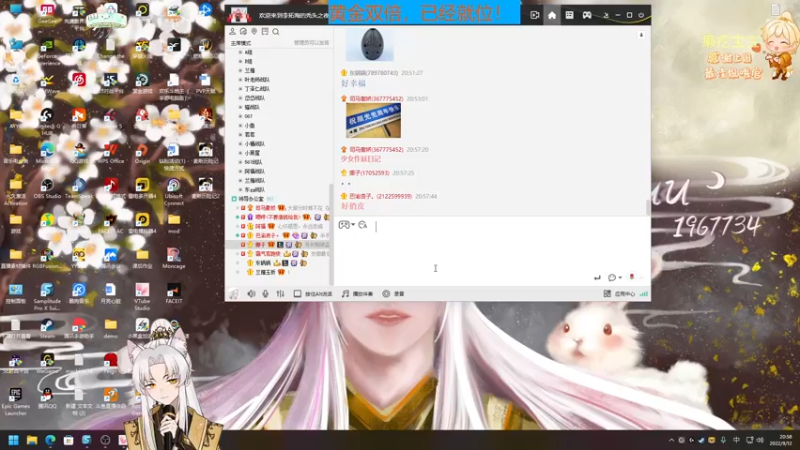Open the notice board icon above channel tree
This screenshot has width=800, height=450.
(x=265, y=32)
